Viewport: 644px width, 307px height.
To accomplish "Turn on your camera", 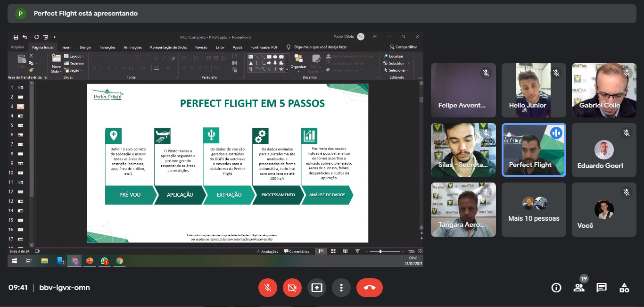I will click(292, 288).
